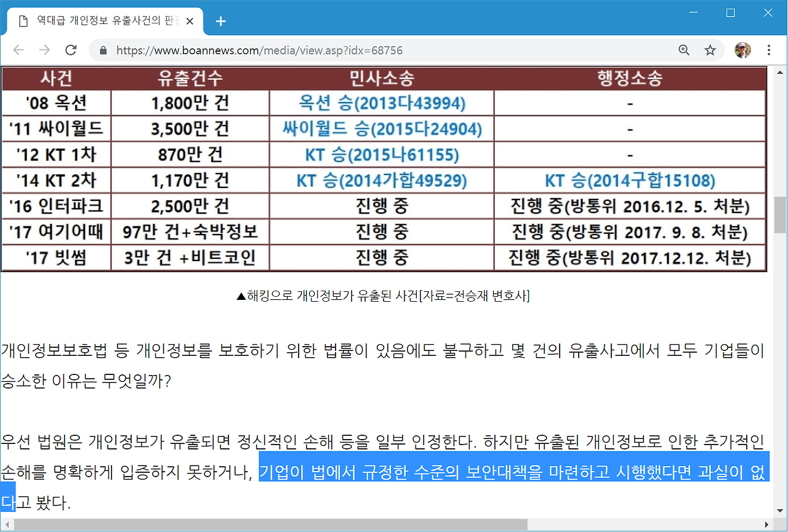Open the Chrome three-dot menu
The width and height of the screenshot is (788, 532).
tap(769, 50)
